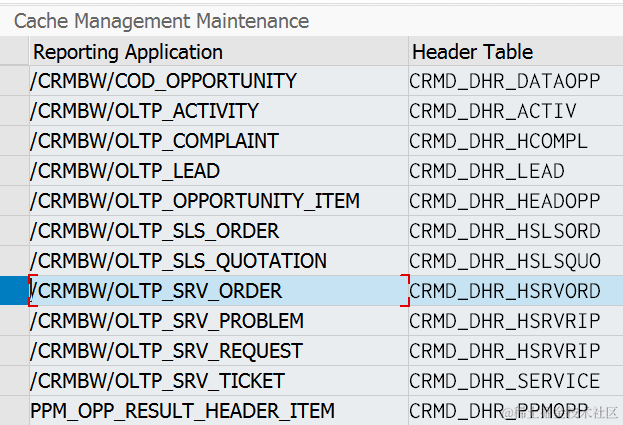Click header table CRMD_DHR_HEADOPP
Image resolution: width=623 pixels, height=425 pixels.
516,201
